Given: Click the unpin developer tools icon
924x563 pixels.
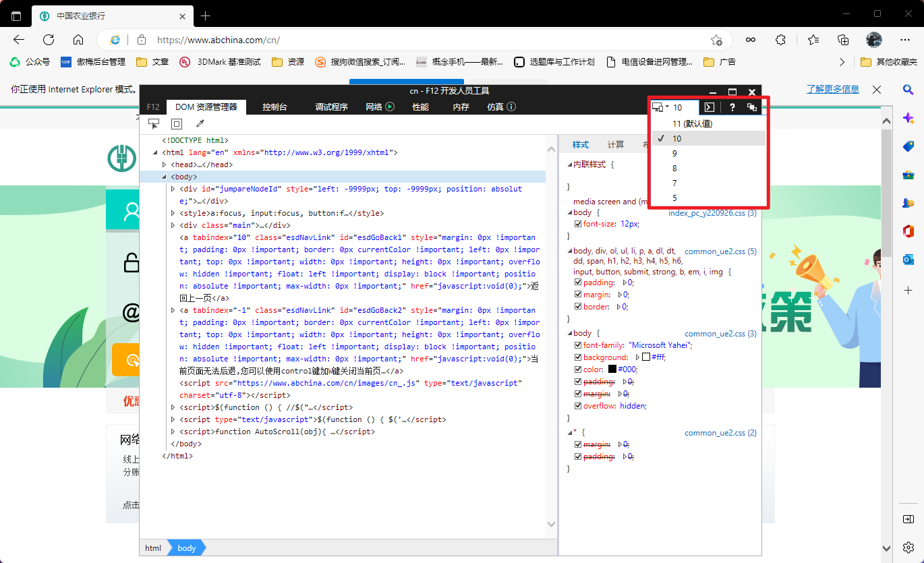Looking at the screenshot, I should pyautogui.click(x=752, y=107).
